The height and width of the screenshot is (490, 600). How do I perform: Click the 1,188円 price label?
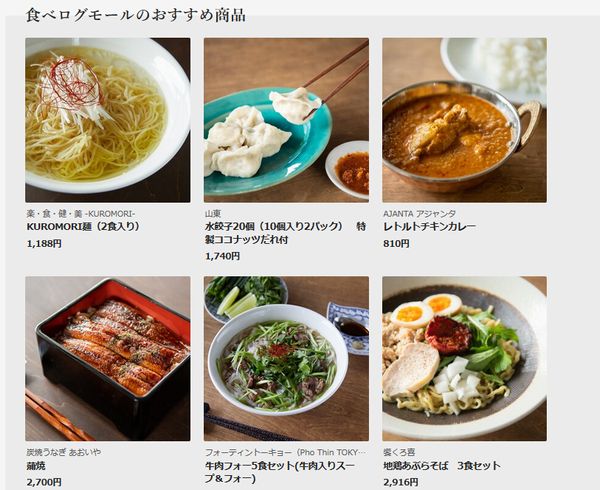(x=44, y=244)
